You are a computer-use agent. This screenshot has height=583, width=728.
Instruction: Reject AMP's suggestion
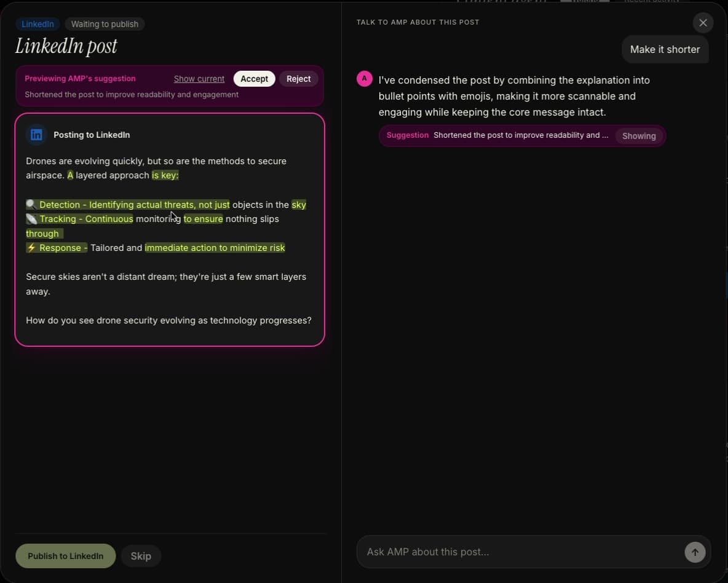pos(298,79)
